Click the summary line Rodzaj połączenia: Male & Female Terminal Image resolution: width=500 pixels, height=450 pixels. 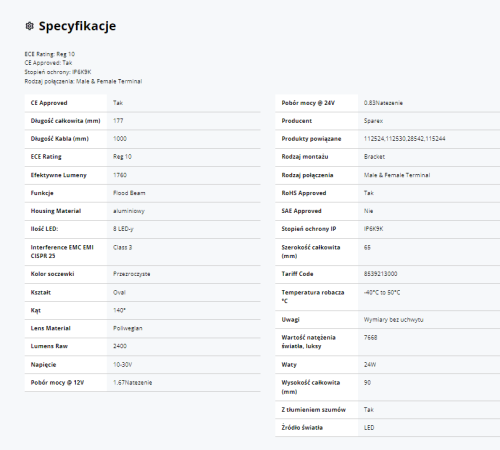click(x=83, y=81)
